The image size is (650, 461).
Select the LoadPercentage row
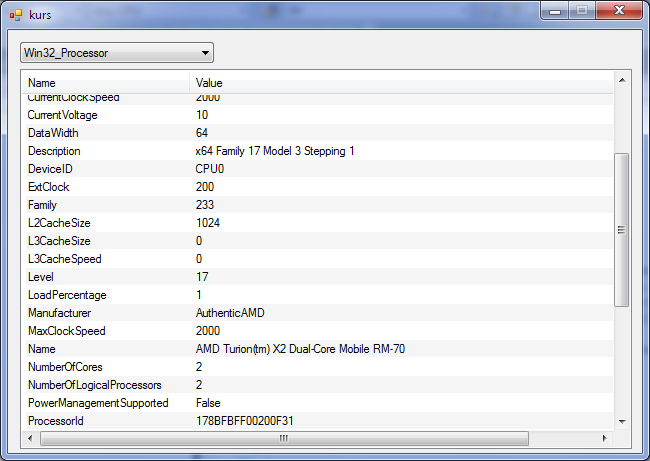point(318,295)
